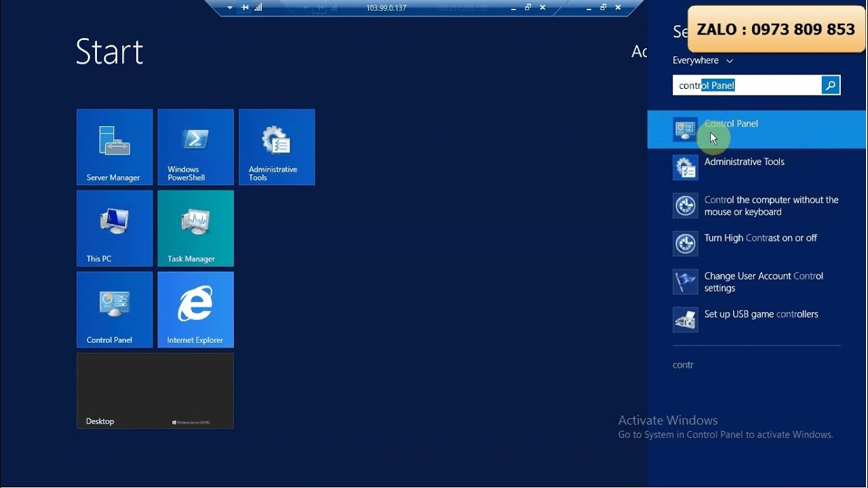Screen dimensions: 868x488
Task: Click the signal strength icon on connection bar
Action: [x=258, y=7]
